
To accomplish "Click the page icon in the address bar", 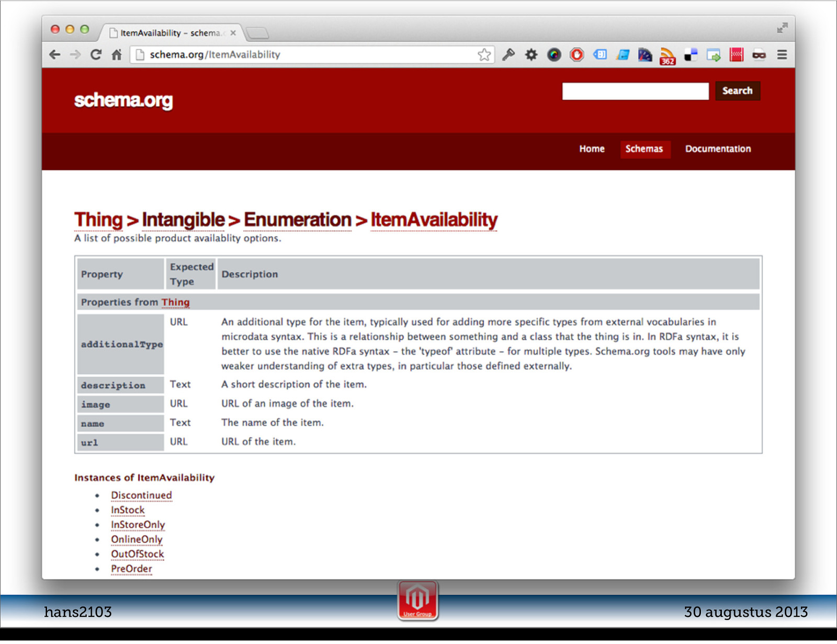I will 140,54.
